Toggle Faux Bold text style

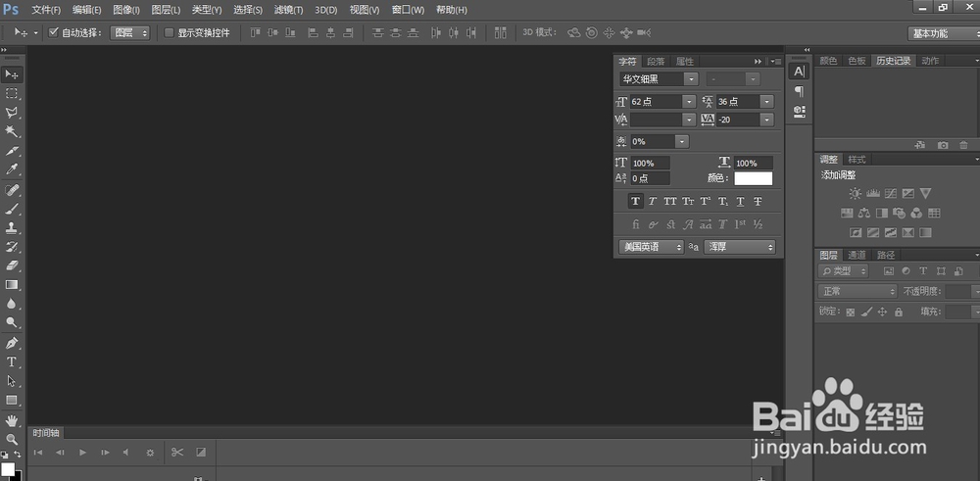(635, 201)
